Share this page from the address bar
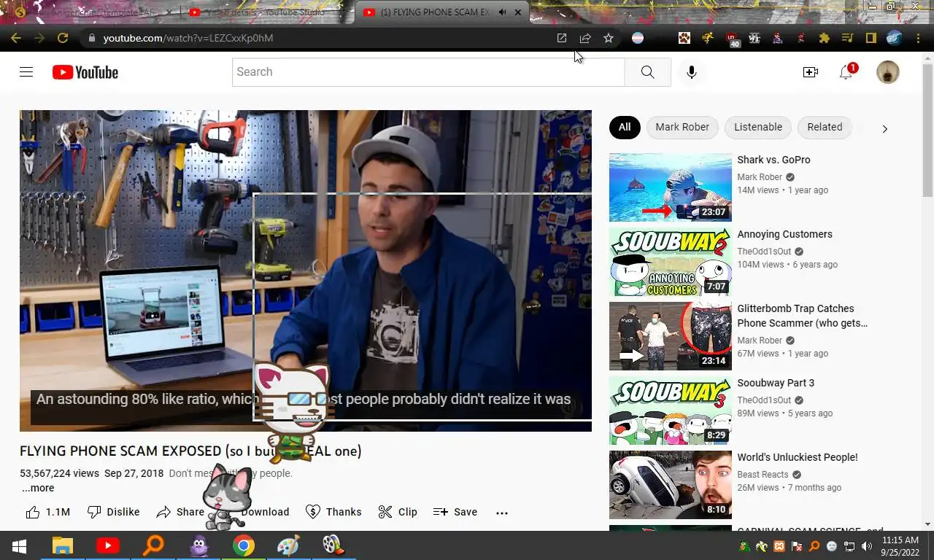This screenshot has height=560, width=934. (x=585, y=38)
